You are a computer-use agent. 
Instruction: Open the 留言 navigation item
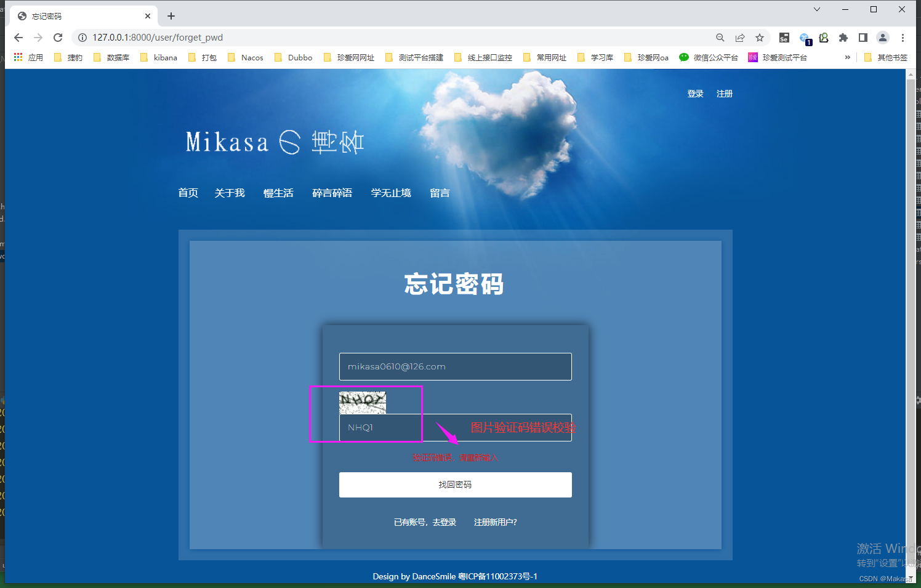point(440,193)
